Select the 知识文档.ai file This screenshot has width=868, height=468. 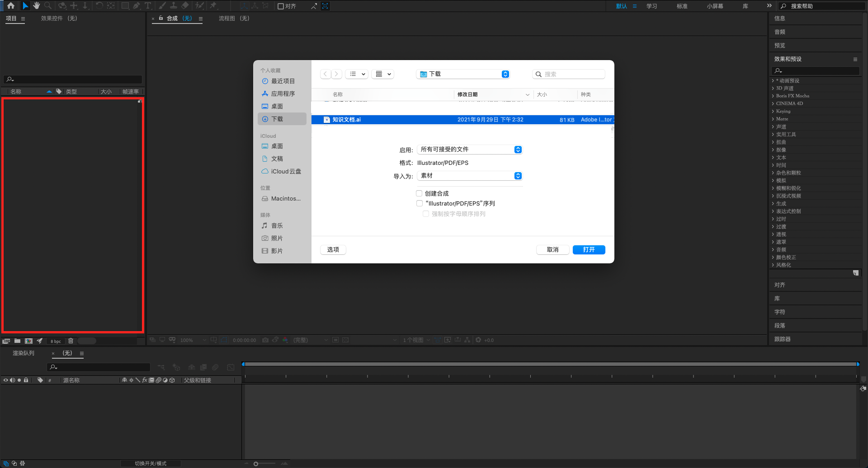coord(462,120)
